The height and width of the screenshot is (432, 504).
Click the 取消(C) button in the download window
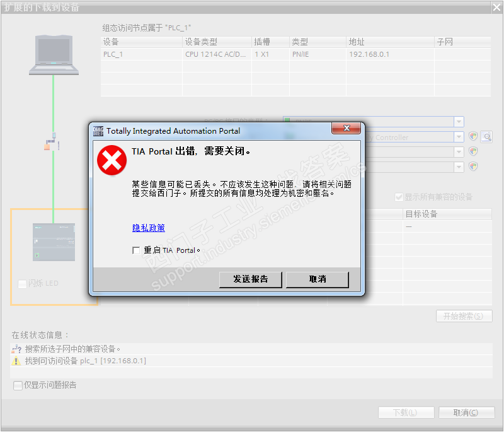click(466, 412)
